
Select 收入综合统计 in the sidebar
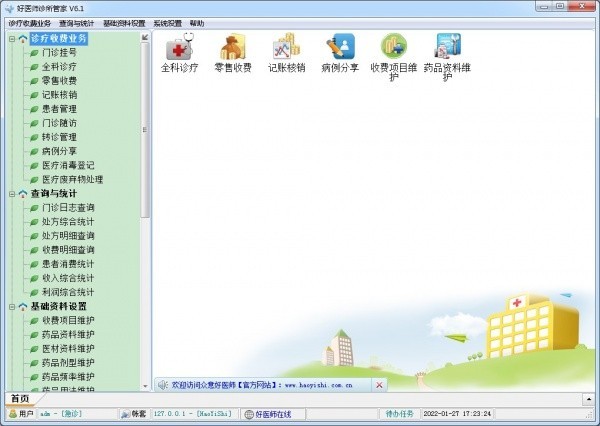[68, 279]
